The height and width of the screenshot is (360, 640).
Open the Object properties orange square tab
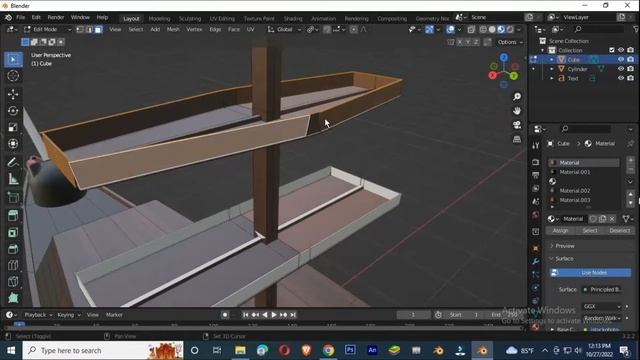[536, 248]
